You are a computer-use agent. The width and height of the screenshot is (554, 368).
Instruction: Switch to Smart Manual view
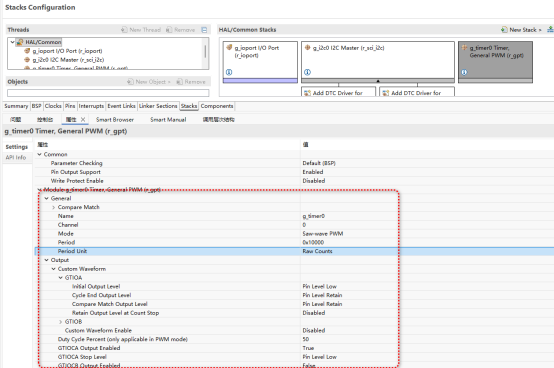(x=168, y=120)
